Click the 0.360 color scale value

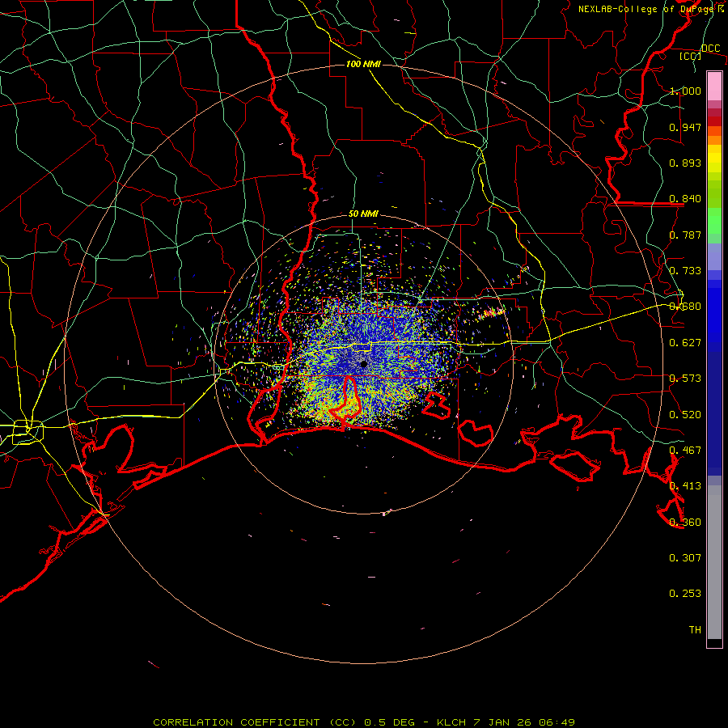(685, 523)
